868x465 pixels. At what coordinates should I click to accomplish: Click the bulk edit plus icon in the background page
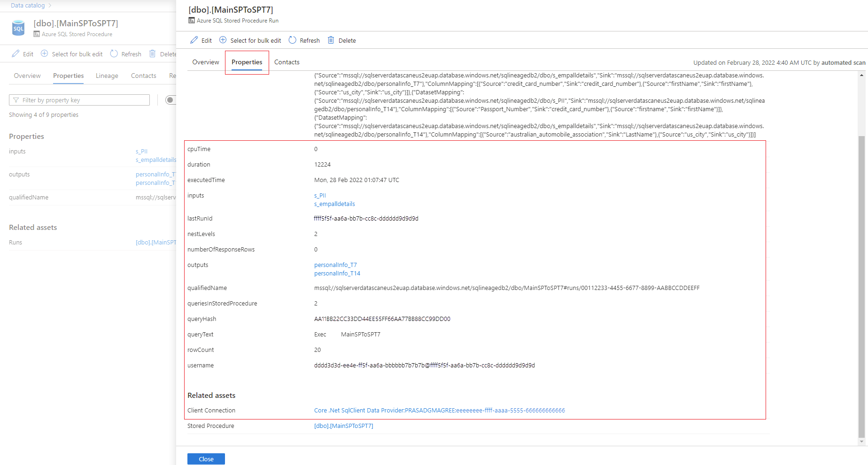(x=45, y=53)
